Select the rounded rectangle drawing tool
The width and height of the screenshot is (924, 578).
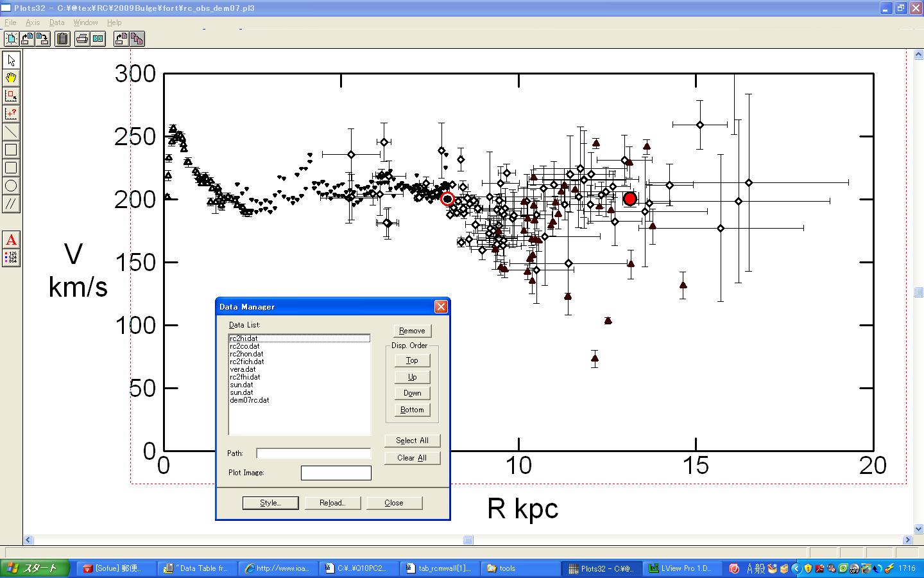tap(11, 168)
